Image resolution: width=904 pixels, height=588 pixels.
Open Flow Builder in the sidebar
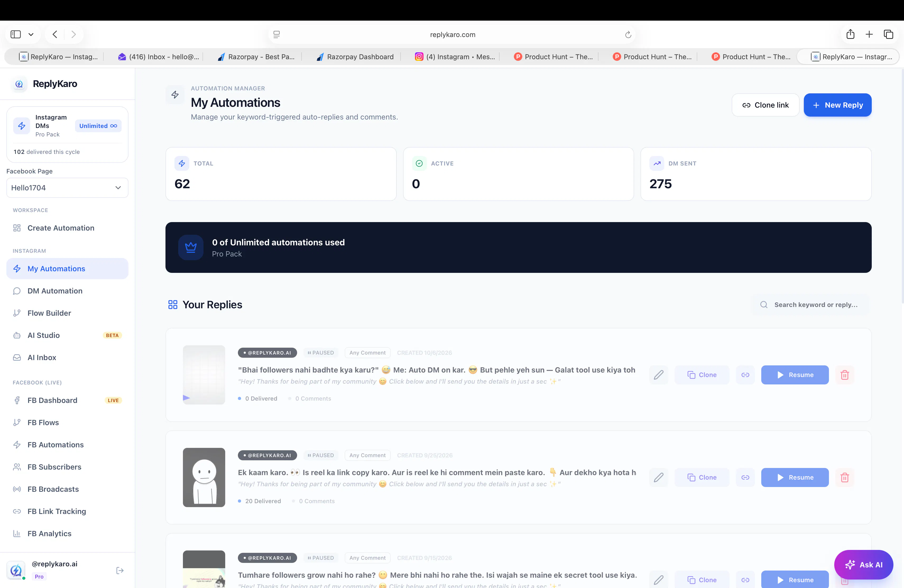click(x=67, y=313)
